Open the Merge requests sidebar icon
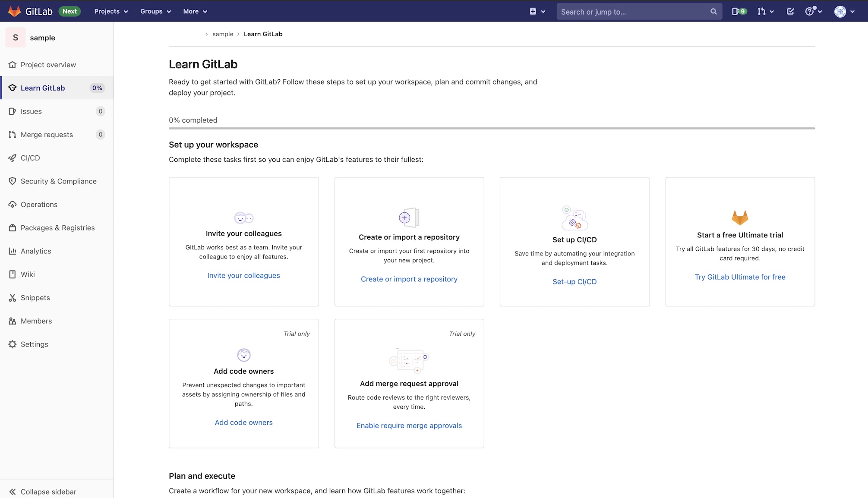 [12, 135]
